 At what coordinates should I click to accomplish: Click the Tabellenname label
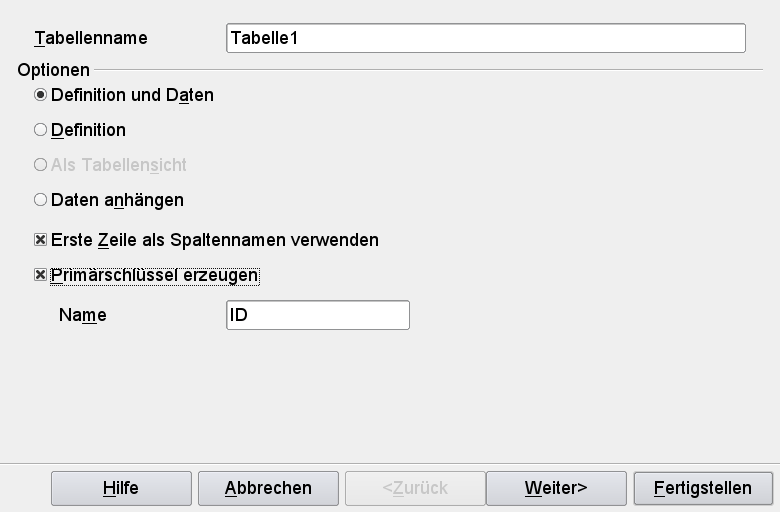[91, 39]
